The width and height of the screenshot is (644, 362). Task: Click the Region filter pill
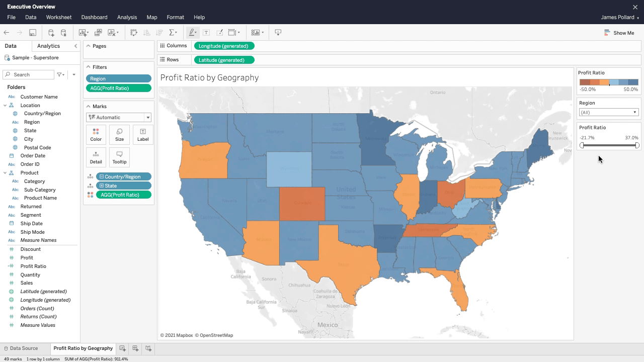tap(119, 79)
